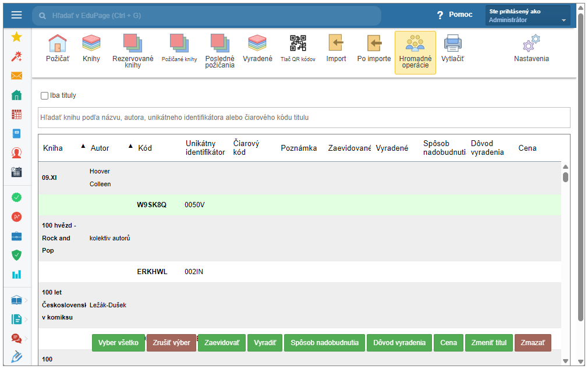Open the Administrátor account dropdown

pos(527,16)
